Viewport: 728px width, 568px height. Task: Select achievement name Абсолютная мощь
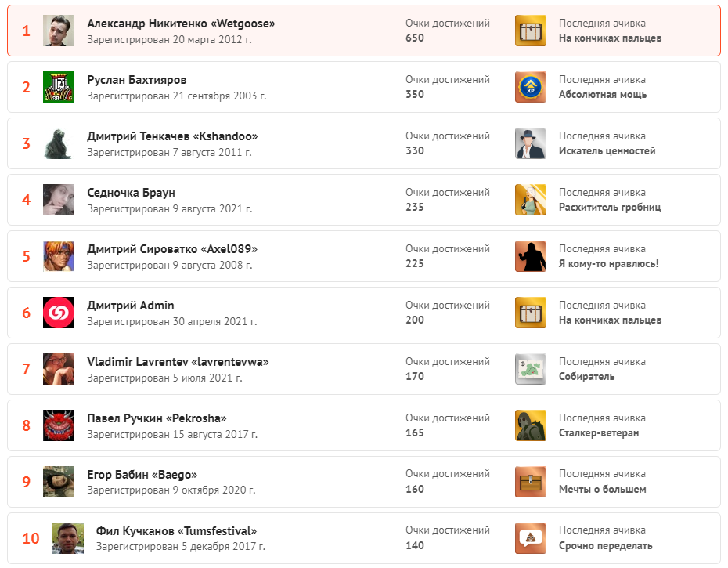pyautogui.click(x=603, y=94)
